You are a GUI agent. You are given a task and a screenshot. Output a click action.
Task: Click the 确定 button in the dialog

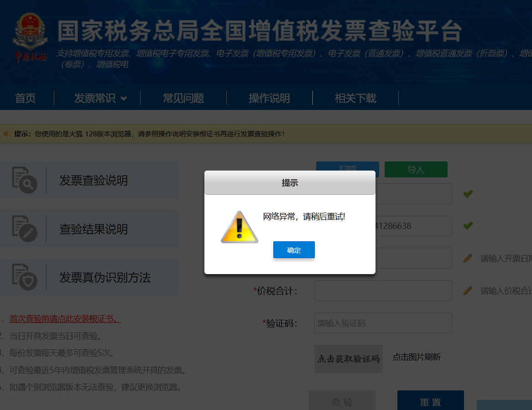(x=294, y=249)
